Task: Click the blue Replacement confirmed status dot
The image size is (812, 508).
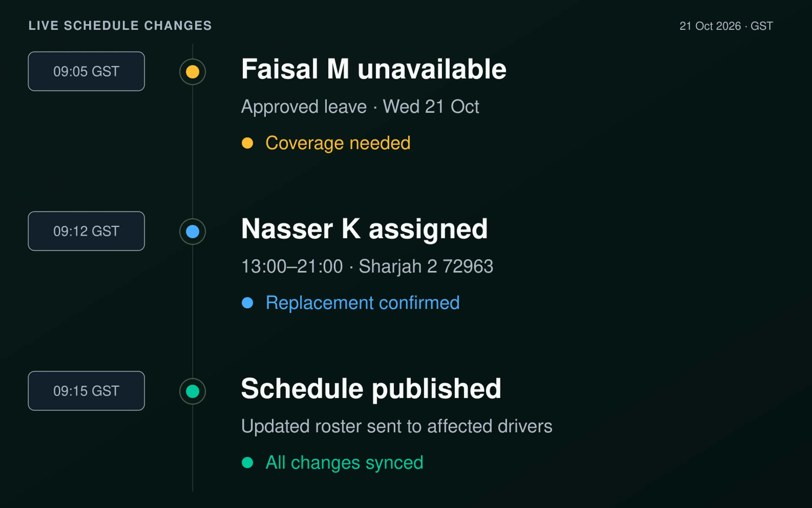Action: pos(247,303)
